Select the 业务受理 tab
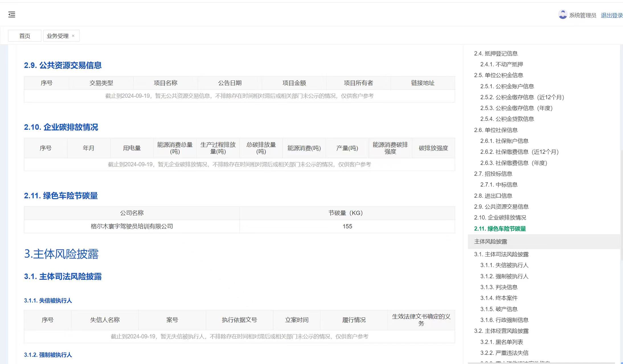 click(58, 36)
